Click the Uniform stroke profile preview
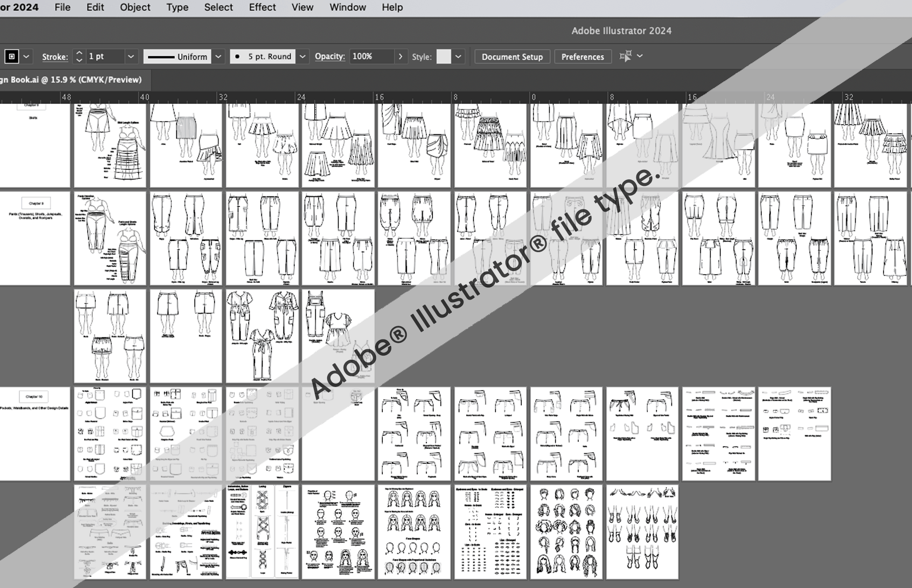912x588 pixels. coord(177,57)
